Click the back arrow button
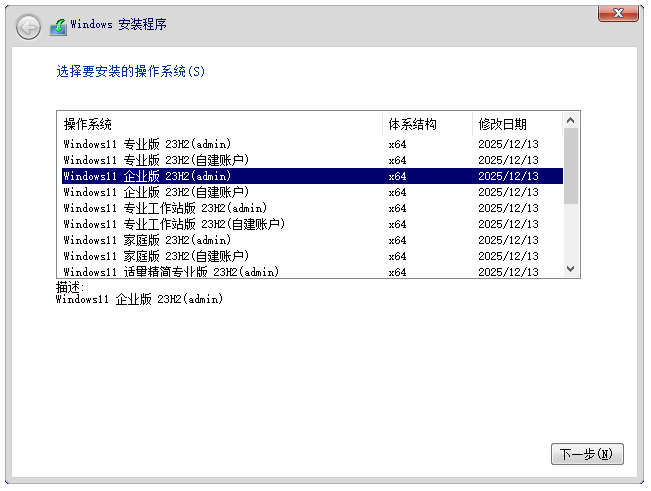 (x=28, y=27)
